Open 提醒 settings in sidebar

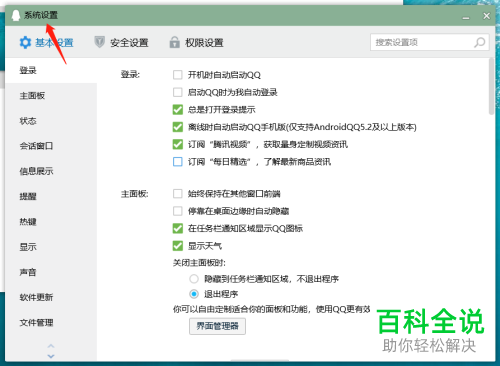click(51, 196)
